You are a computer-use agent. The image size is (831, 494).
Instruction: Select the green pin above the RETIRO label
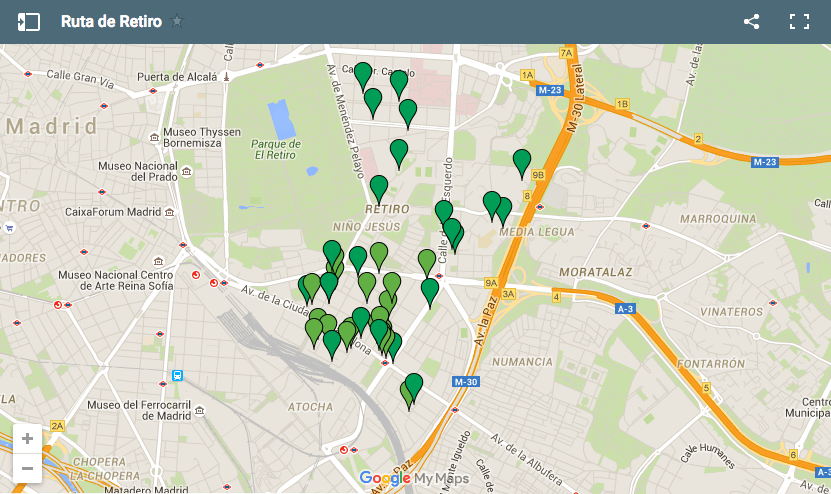click(379, 190)
